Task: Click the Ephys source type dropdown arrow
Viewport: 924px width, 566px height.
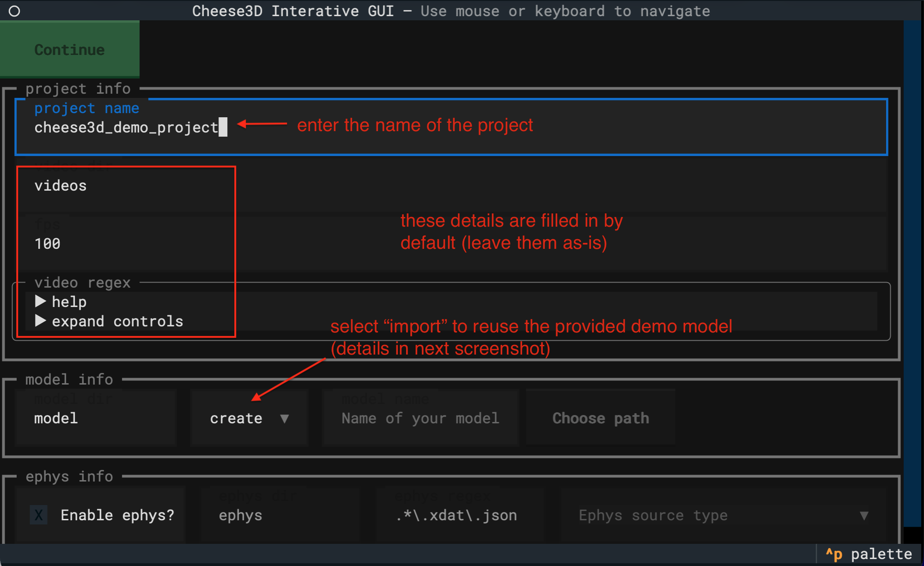Action: tap(863, 516)
